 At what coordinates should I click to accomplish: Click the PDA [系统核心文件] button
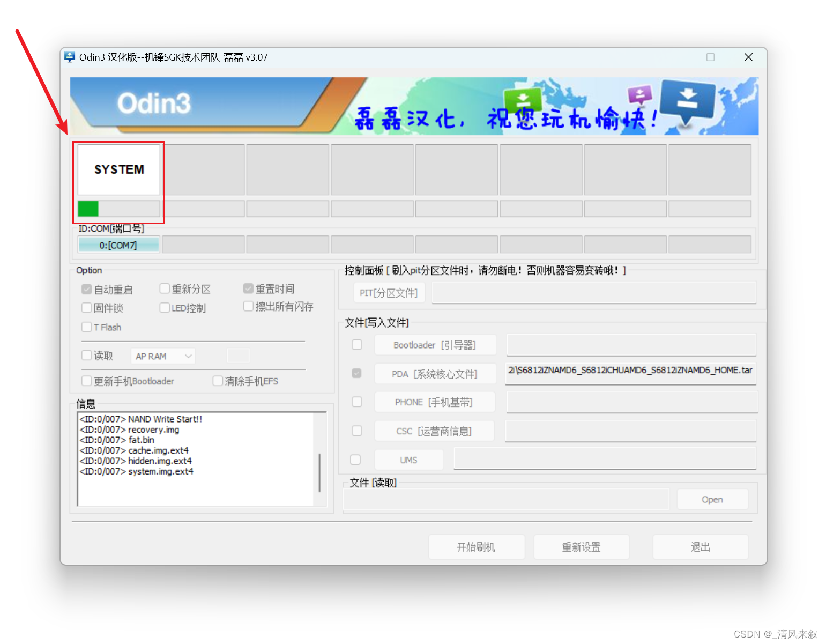coord(435,374)
